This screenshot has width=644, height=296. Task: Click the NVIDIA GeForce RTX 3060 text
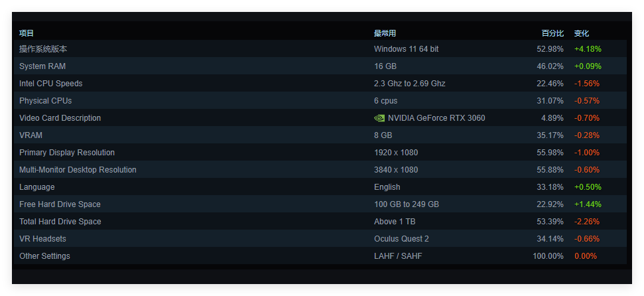pyautogui.click(x=436, y=118)
